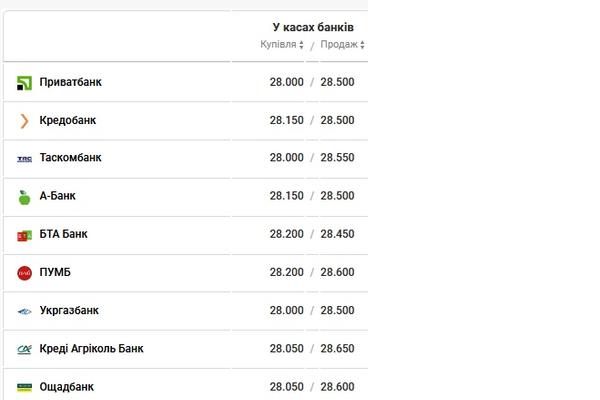The width and height of the screenshot is (600, 400).
Task: Sort by Купівля column arrows
Action: (x=301, y=45)
